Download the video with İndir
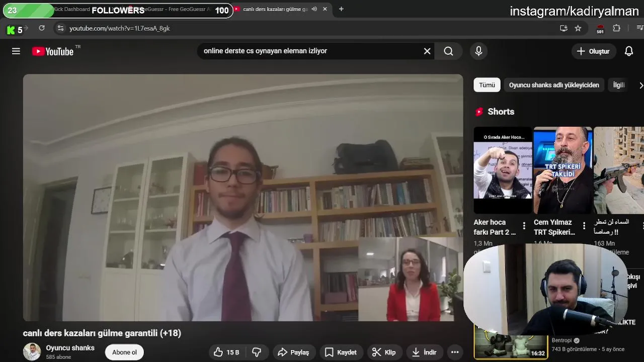Image resolution: width=644 pixels, height=362 pixels. tap(424, 352)
